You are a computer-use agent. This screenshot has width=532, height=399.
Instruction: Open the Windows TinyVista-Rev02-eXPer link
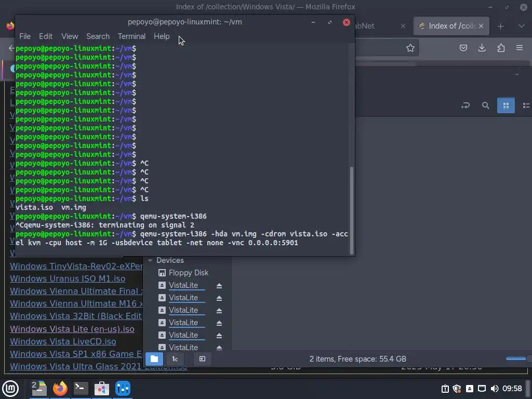[x=76, y=266]
